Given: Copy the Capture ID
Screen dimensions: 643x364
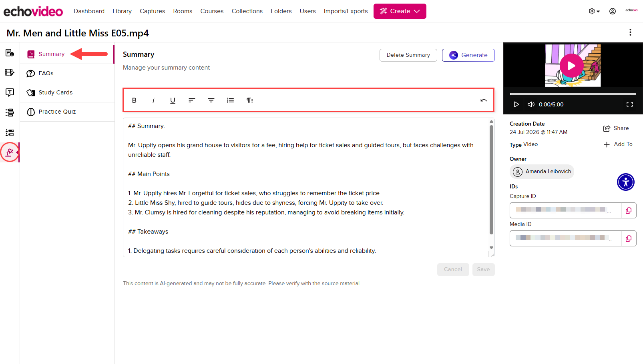Looking at the screenshot, I should (x=629, y=210).
